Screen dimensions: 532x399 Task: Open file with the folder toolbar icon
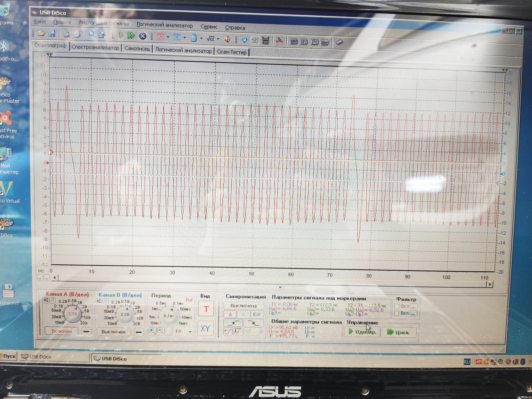click(41, 33)
